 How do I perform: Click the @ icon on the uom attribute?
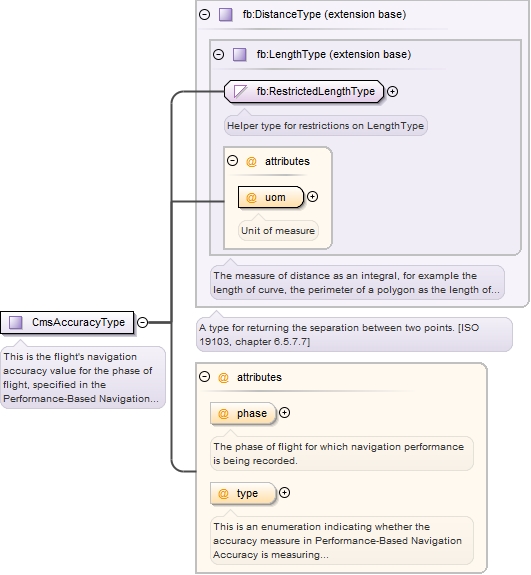[251, 198]
